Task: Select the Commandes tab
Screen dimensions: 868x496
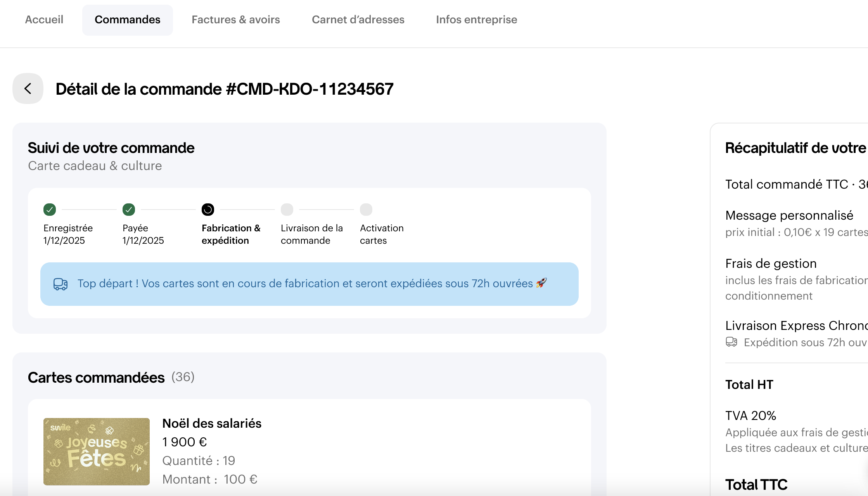Action: click(127, 20)
